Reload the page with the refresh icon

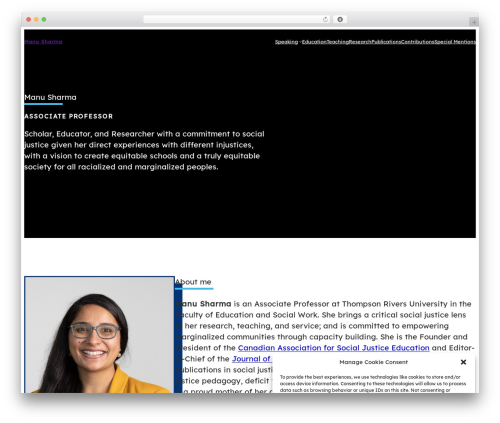[x=325, y=19]
